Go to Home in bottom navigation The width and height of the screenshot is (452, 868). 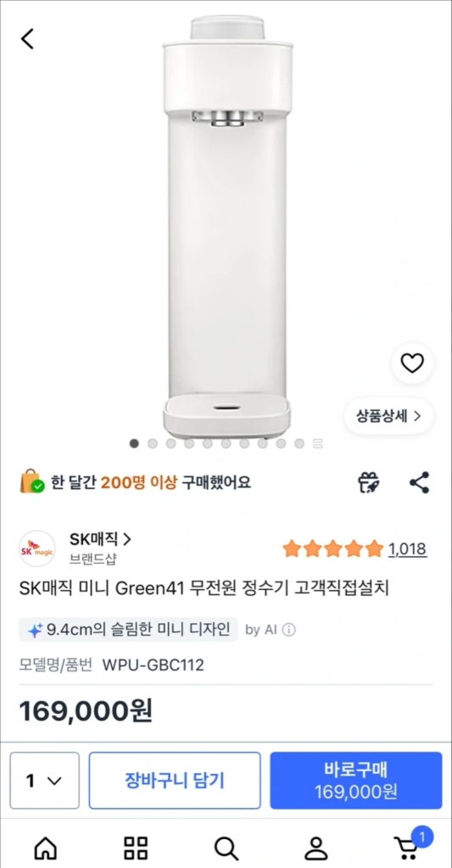[46, 848]
